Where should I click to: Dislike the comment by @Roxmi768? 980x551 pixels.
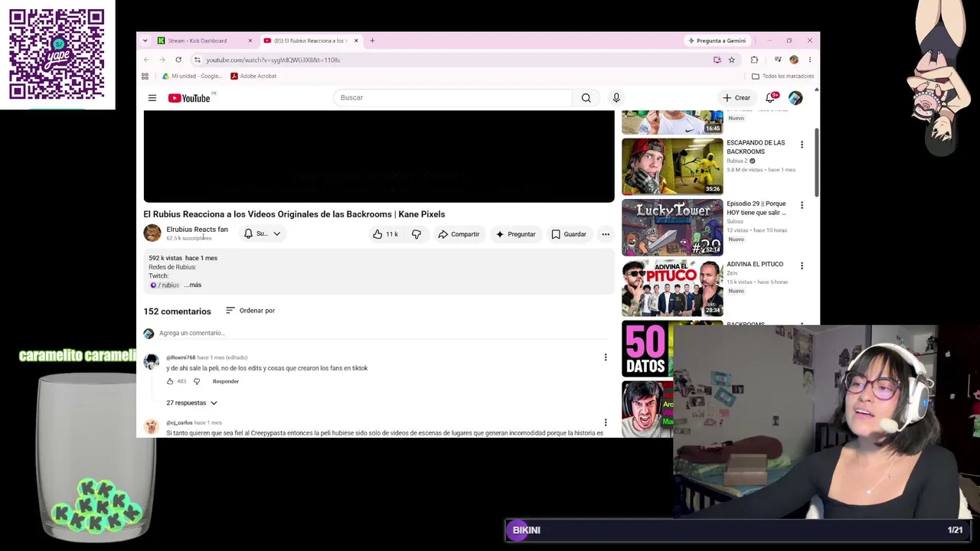click(x=197, y=381)
